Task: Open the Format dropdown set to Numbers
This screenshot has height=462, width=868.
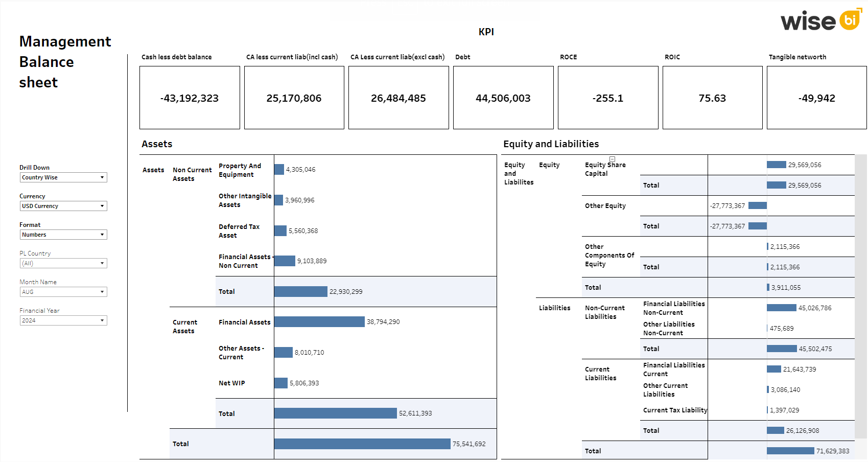Action: 63,235
